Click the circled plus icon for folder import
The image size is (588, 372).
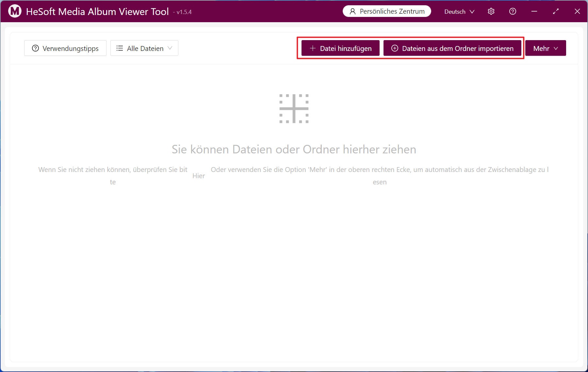[x=395, y=48]
